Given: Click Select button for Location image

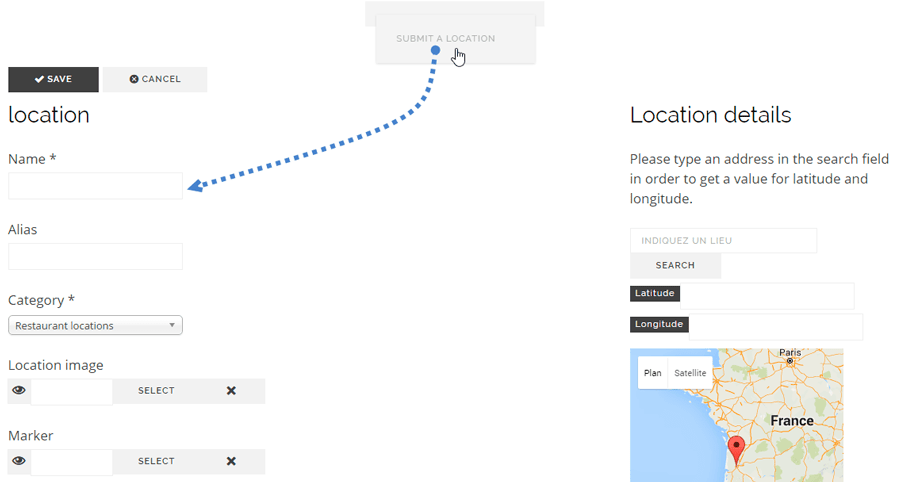Looking at the screenshot, I should (x=156, y=391).
